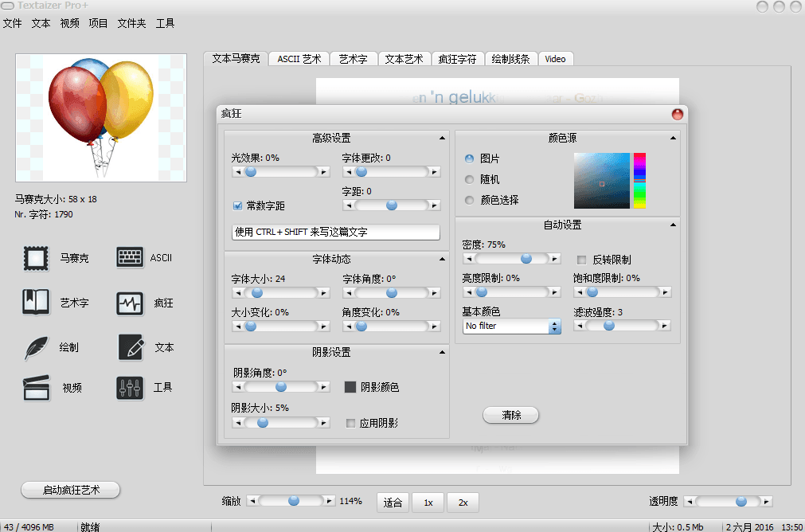Click the 清除 button
The width and height of the screenshot is (805, 532).
point(510,414)
